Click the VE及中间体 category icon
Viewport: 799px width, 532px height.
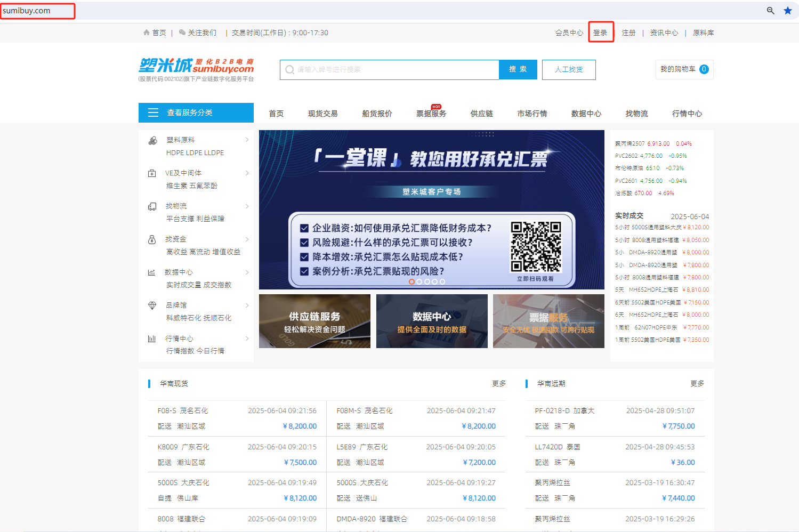pyautogui.click(x=152, y=173)
